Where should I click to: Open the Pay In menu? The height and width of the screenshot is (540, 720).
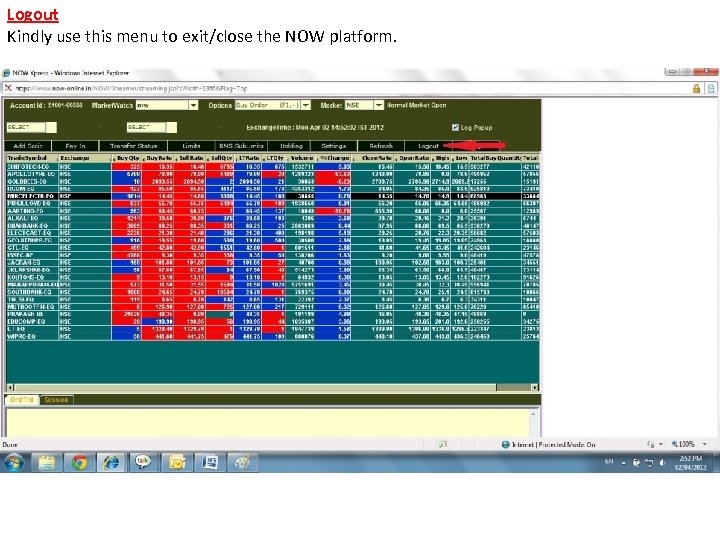(75, 146)
